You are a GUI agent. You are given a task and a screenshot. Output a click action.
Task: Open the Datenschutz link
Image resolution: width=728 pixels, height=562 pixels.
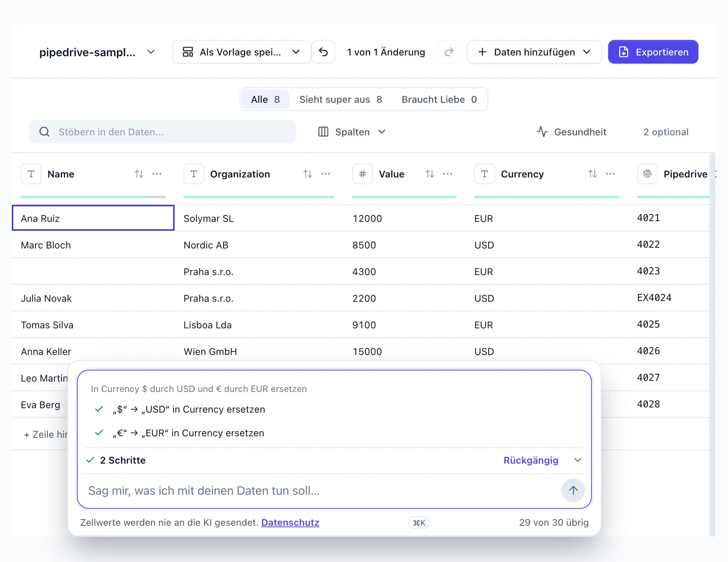tap(290, 522)
